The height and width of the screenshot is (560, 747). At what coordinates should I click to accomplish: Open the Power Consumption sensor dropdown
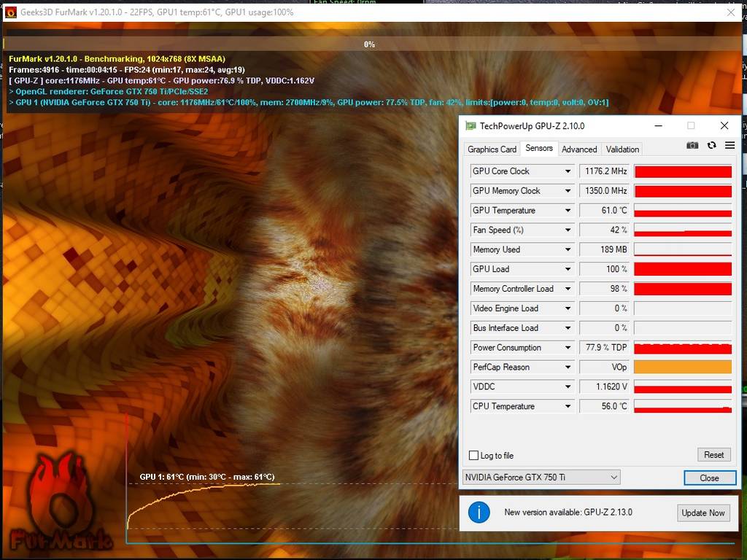(568, 348)
